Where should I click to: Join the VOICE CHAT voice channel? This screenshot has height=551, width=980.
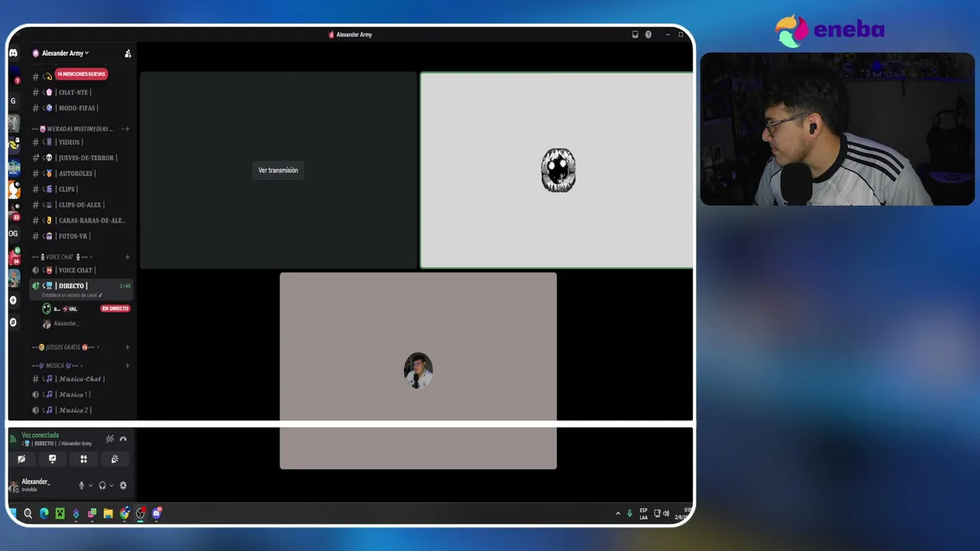[82, 270]
